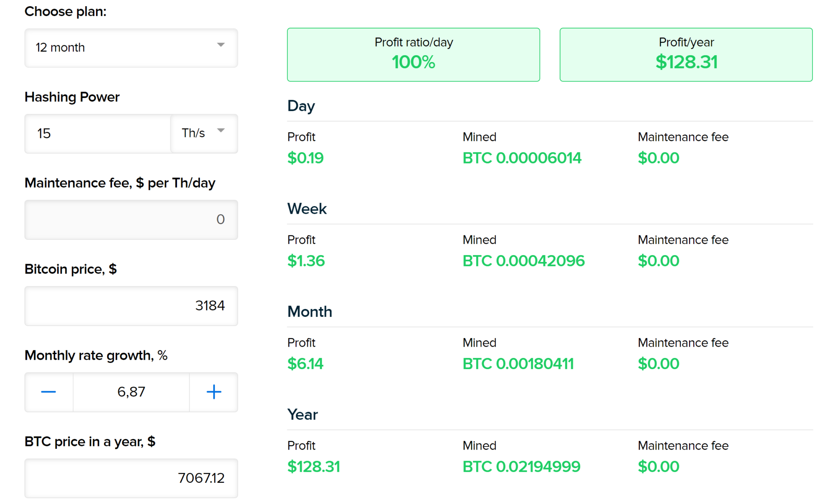Viewport: 837px width, 504px height.
Task: Select the daily profit value $0.19
Action: click(x=305, y=158)
